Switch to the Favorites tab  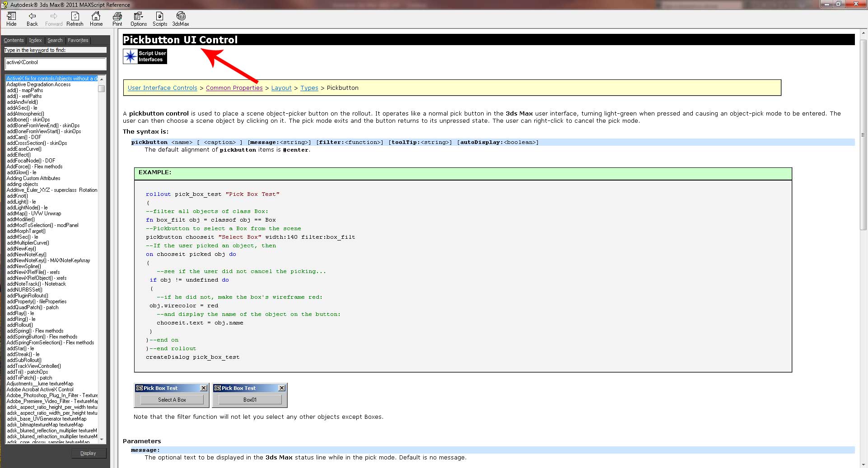click(x=78, y=40)
